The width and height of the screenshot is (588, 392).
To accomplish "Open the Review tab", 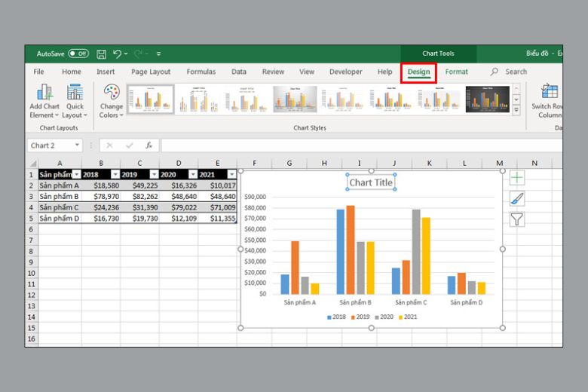I will pyautogui.click(x=273, y=72).
